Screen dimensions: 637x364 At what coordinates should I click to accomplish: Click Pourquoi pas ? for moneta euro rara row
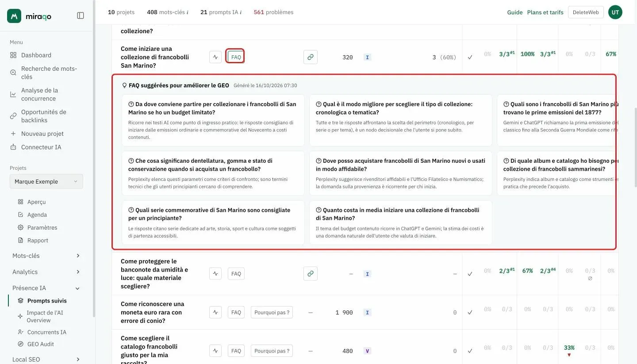coord(272,312)
